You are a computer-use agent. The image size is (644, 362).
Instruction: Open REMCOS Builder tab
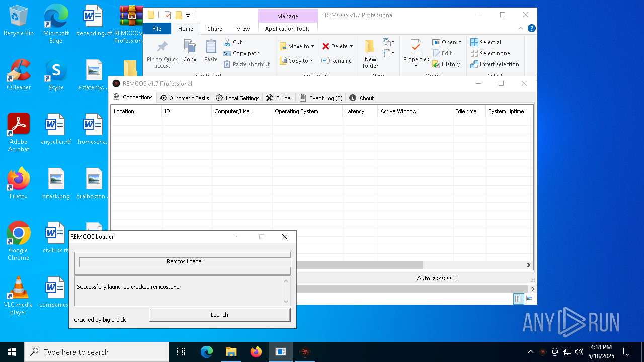click(x=279, y=98)
